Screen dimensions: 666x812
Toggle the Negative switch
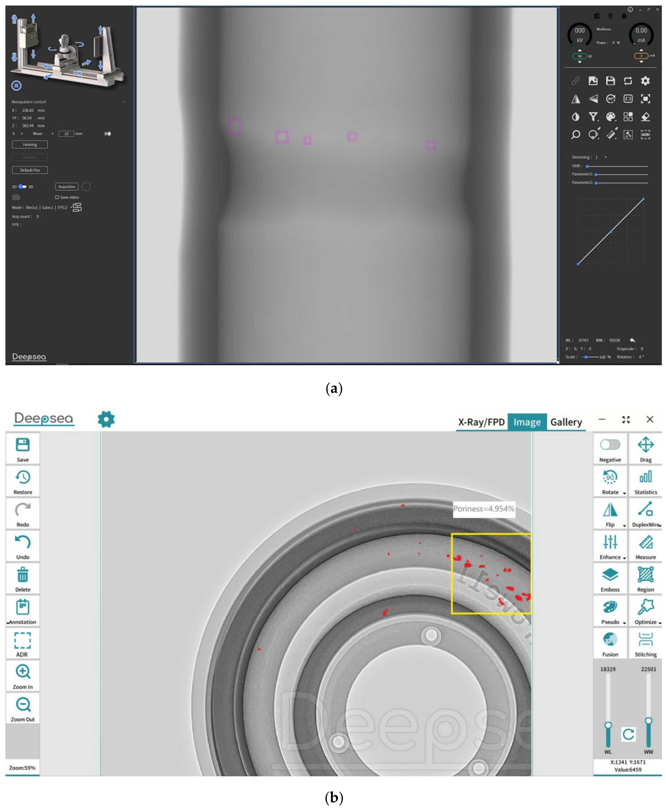610,445
